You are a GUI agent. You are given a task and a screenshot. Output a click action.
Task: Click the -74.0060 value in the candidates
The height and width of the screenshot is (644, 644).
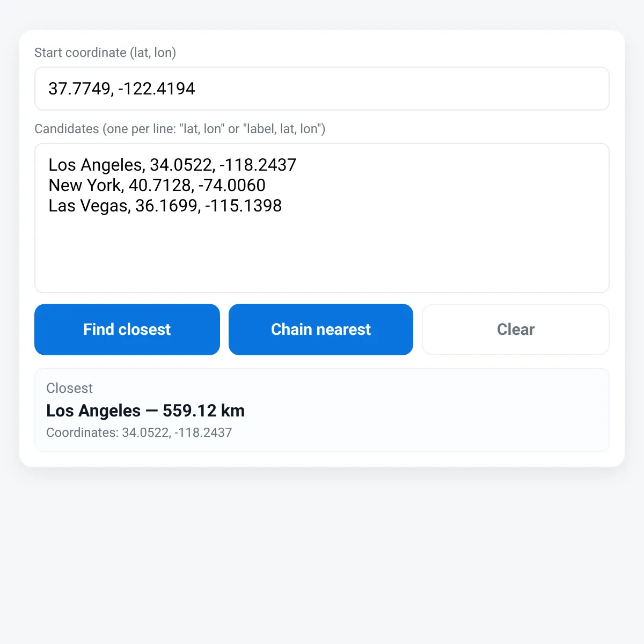[x=232, y=185]
